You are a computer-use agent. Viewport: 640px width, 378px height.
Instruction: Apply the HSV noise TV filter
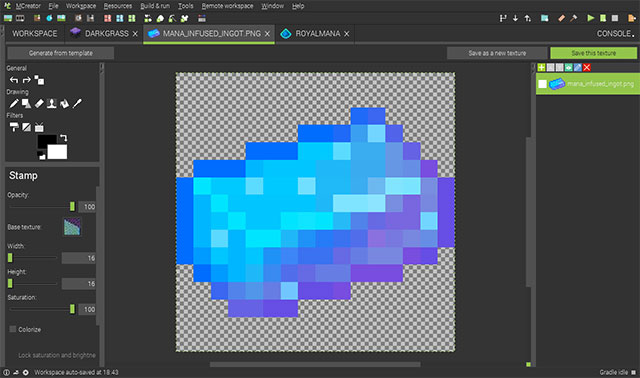coord(39,127)
